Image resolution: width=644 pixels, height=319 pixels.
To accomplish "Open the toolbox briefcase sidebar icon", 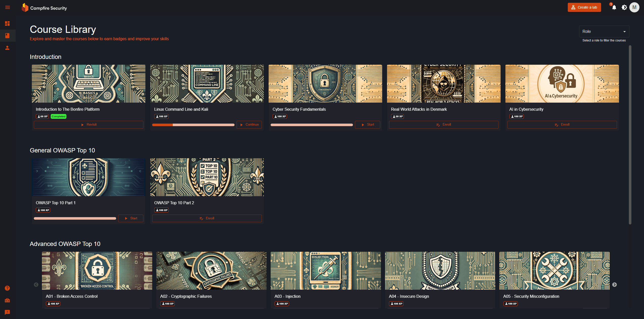I will [7, 300].
